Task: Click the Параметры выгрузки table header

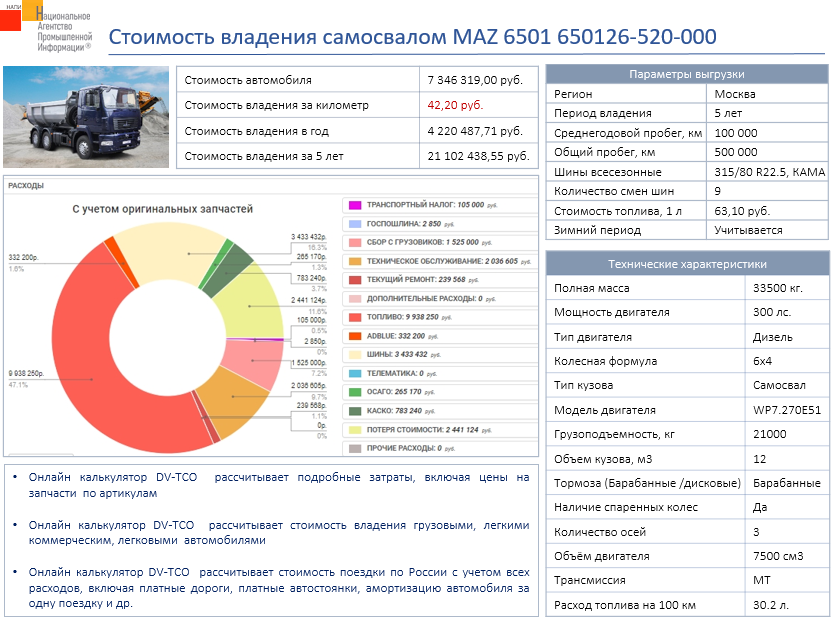Action: point(685,75)
